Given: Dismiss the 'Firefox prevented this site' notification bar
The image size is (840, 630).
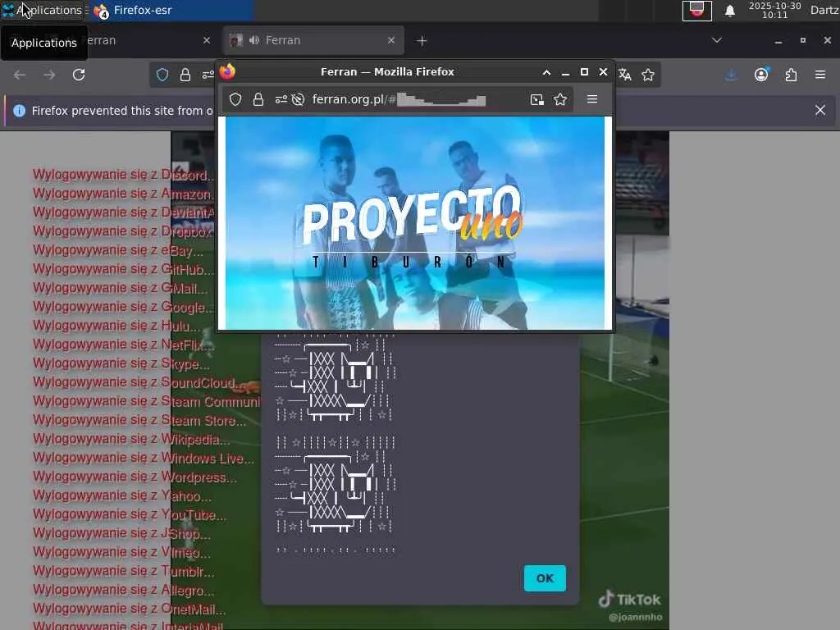Looking at the screenshot, I should coord(820,111).
